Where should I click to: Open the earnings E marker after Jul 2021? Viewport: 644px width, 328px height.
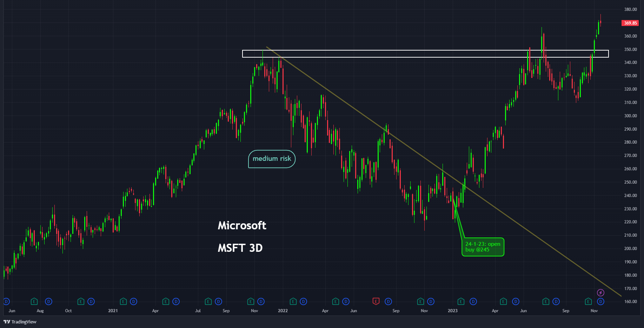click(208, 301)
